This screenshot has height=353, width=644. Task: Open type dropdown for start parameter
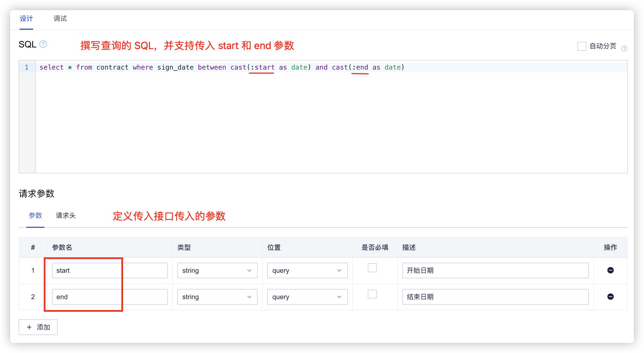(217, 271)
